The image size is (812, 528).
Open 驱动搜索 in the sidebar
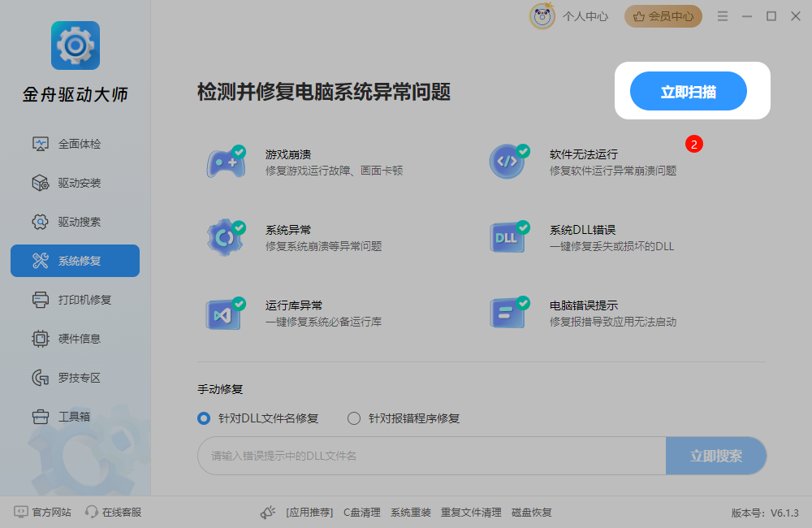[x=75, y=222]
